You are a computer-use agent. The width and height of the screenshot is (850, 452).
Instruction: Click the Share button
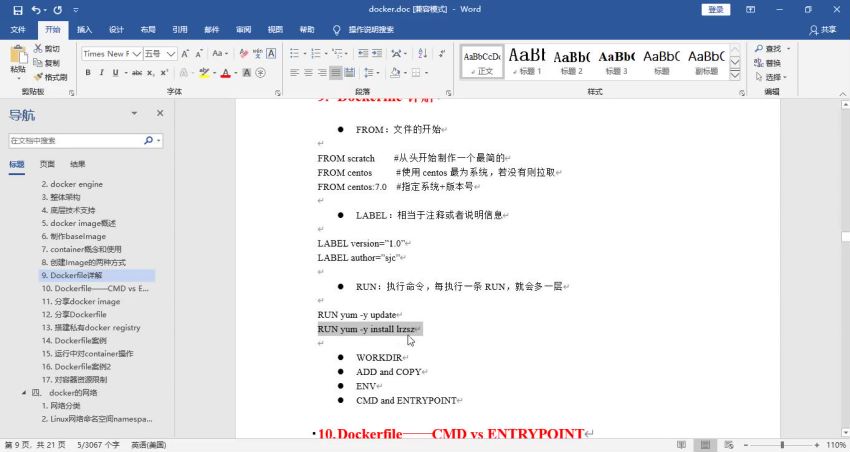point(823,30)
